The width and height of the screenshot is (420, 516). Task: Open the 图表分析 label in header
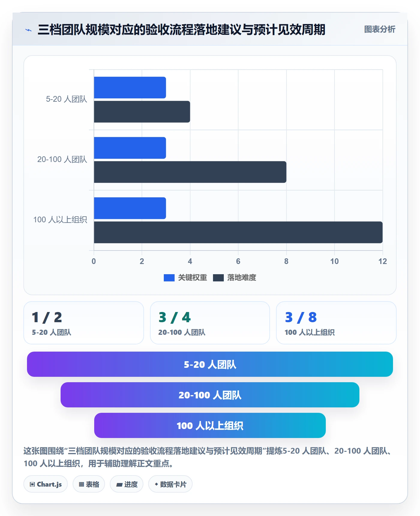pyautogui.click(x=379, y=29)
